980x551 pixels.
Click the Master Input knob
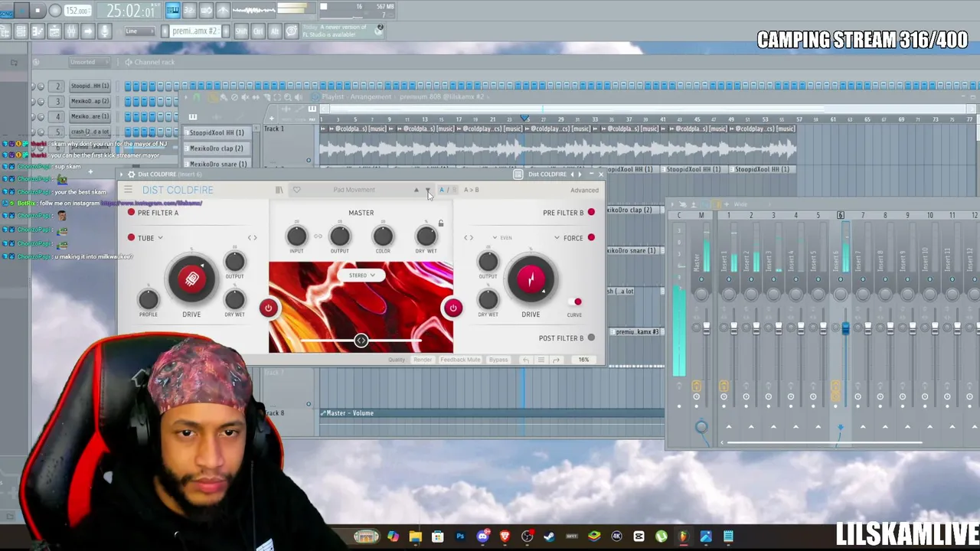297,236
